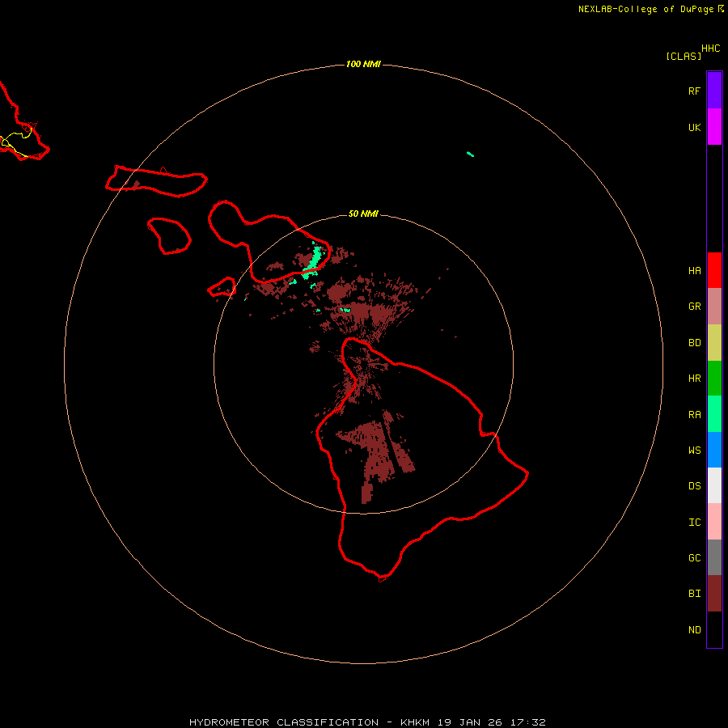The image size is (728, 728).
Task: Click the green rain band over Maui
Action: coord(312,263)
